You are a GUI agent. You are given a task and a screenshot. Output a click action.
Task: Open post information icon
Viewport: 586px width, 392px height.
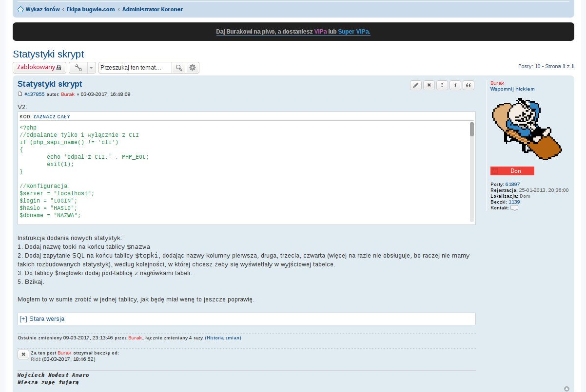point(455,85)
